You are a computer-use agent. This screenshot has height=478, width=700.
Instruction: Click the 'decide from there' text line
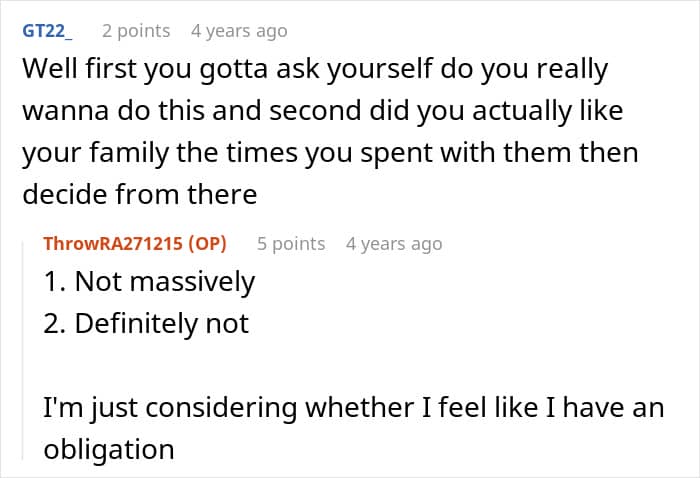click(139, 196)
